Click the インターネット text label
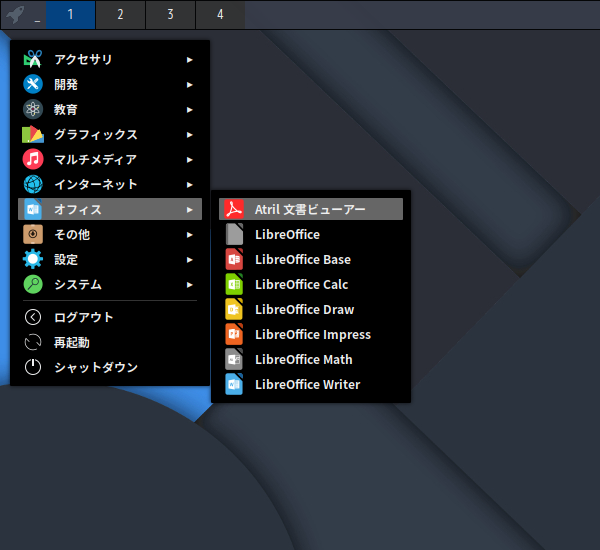The image size is (600, 550). 96,184
